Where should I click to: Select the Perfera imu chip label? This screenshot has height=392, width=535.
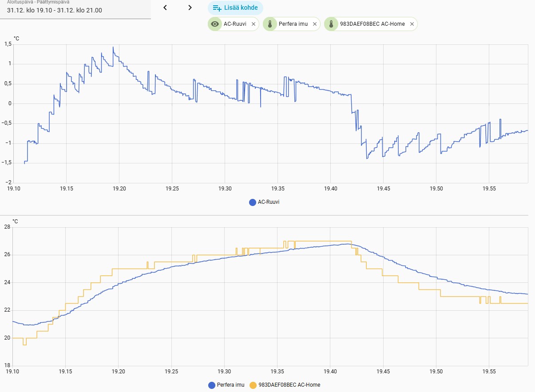(x=293, y=24)
